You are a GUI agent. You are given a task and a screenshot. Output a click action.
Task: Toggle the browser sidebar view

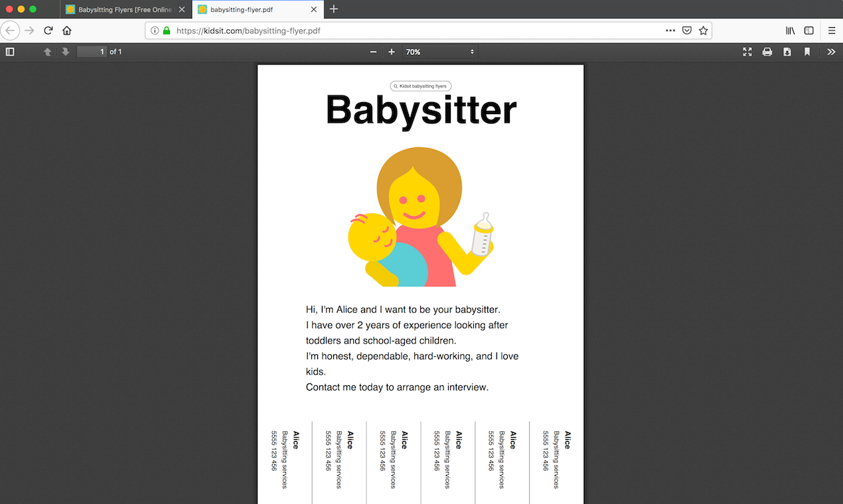(x=808, y=30)
